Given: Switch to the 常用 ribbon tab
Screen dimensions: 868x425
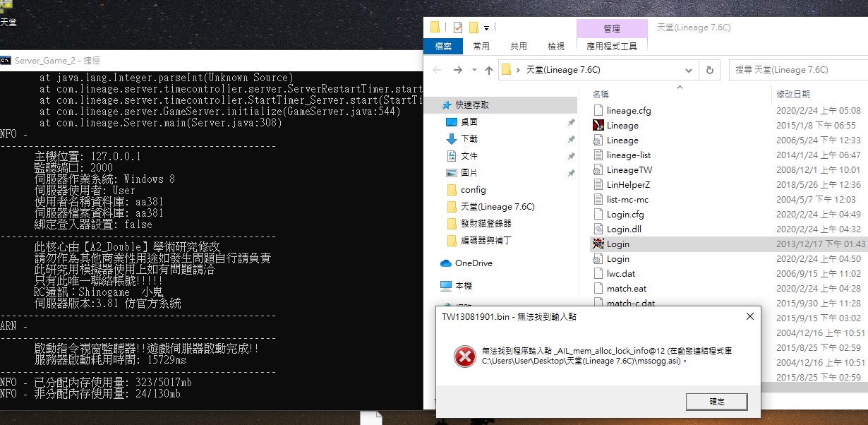Looking at the screenshot, I should (x=481, y=46).
